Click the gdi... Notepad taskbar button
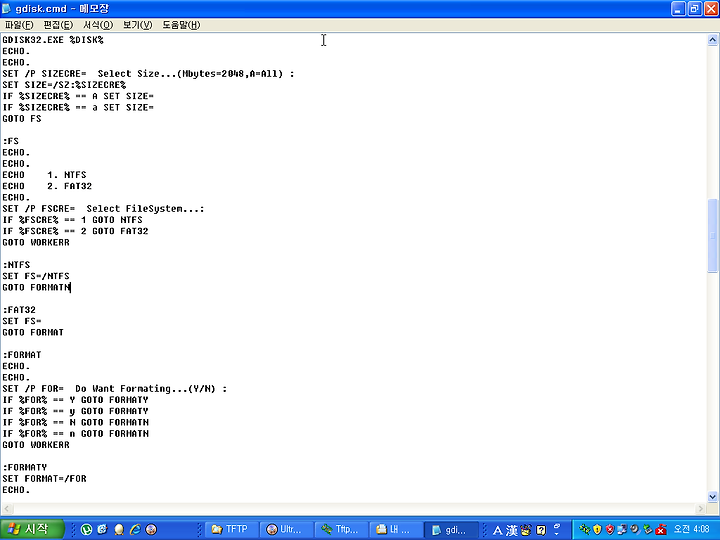Image resolution: width=720 pixels, height=540 pixels. [450, 530]
